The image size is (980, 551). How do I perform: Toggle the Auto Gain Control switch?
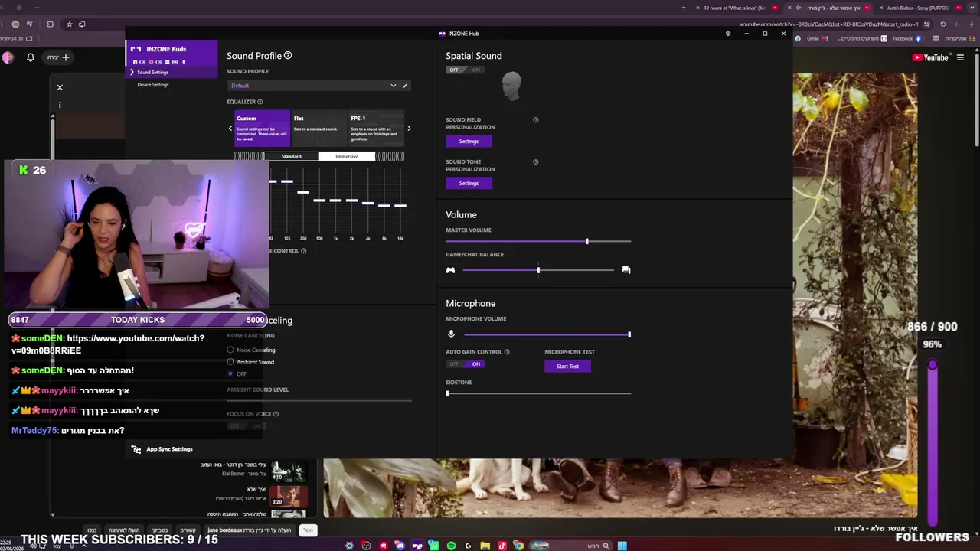465,364
